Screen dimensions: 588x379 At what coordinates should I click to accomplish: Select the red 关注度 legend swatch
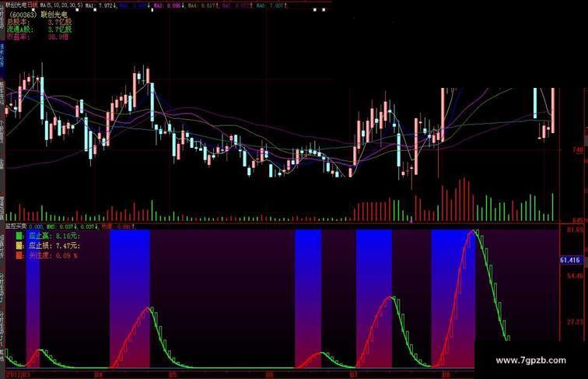(19, 255)
